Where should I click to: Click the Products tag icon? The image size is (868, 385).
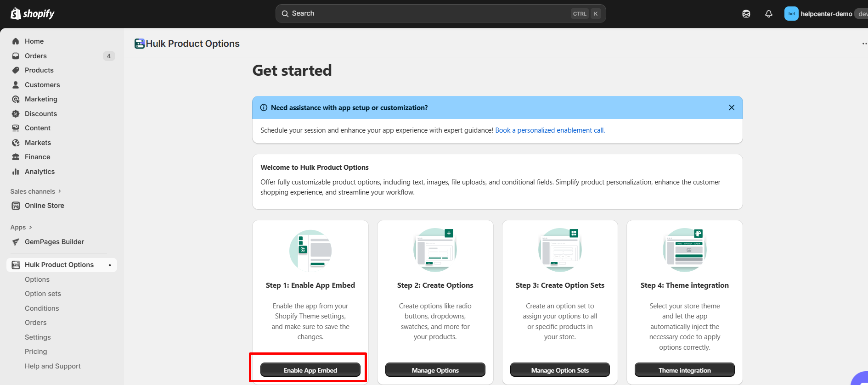point(16,70)
